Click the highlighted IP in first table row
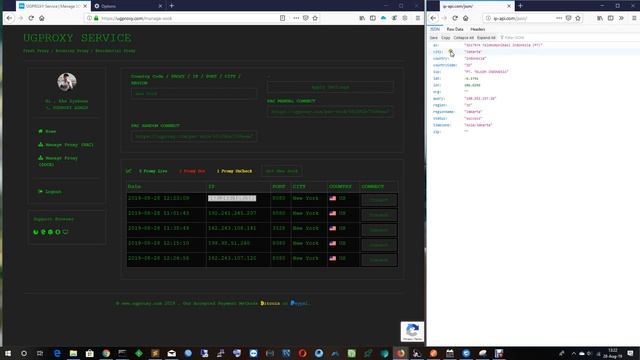Viewport: 640px width, 360px height. coord(232,198)
